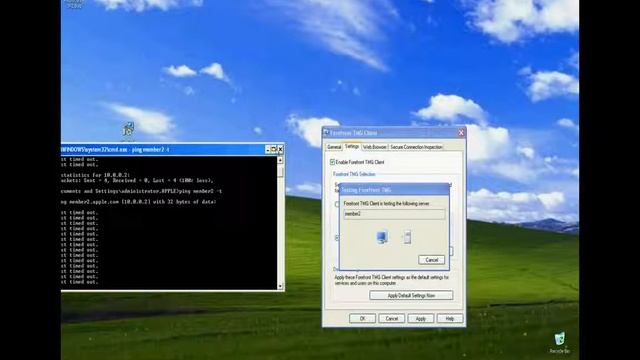Viewport: 640px width, 360px height.
Task: Click the Forefront TMG Client title bar icon
Action: 326,132
